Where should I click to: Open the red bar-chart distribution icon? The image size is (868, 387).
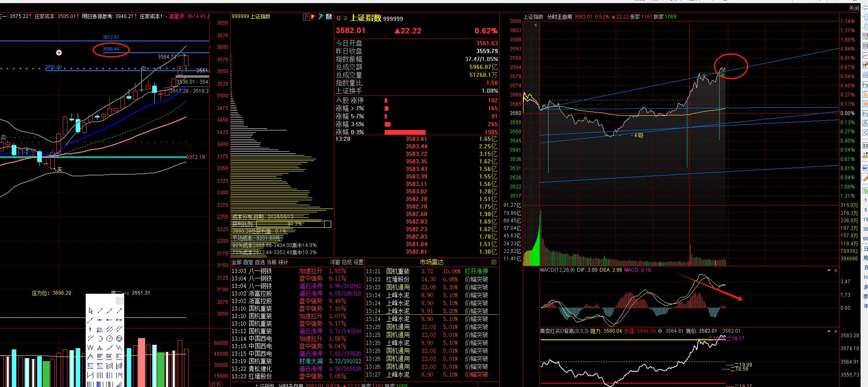click(306, 16)
